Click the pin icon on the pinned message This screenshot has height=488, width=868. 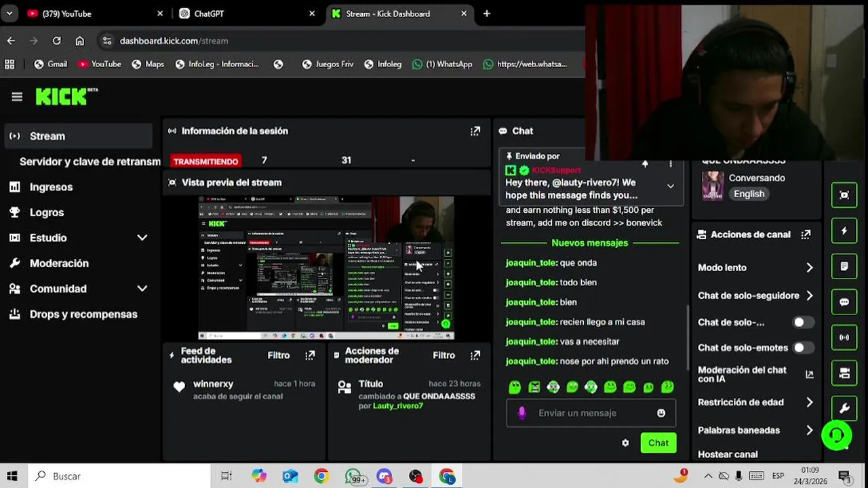point(645,164)
